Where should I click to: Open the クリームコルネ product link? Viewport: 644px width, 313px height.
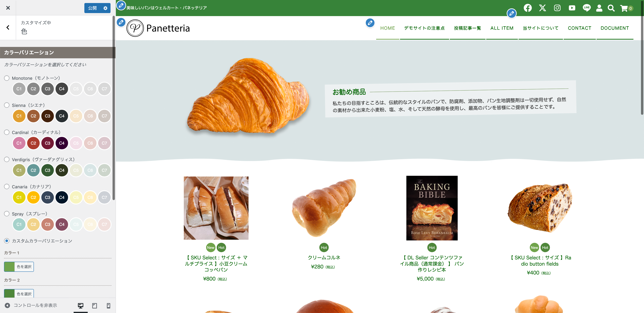pyautogui.click(x=324, y=257)
